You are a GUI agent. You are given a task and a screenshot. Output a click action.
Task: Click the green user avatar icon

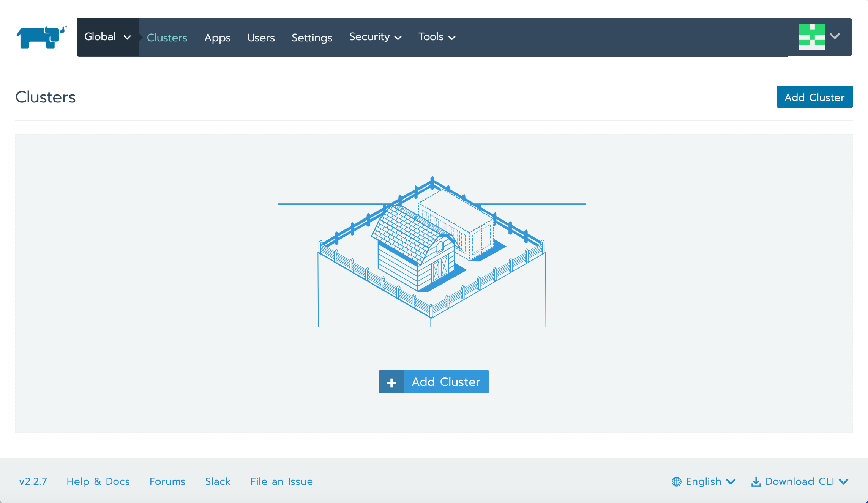pyautogui.click(x=812, y=37)
